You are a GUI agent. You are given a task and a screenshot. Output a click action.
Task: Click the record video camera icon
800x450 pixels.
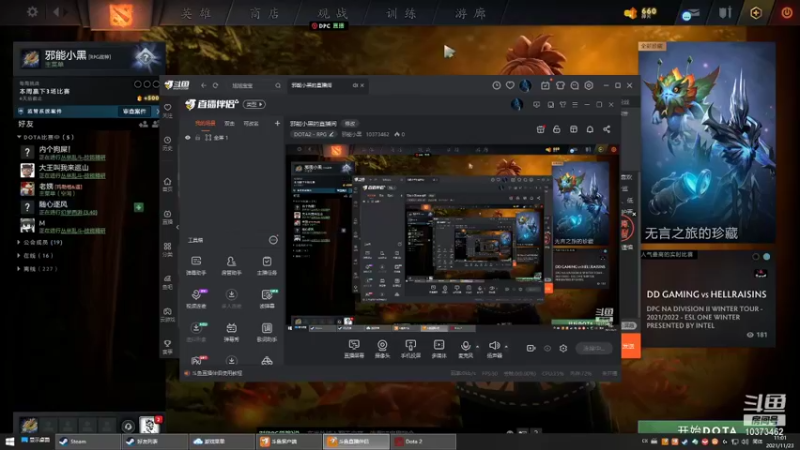531,348
